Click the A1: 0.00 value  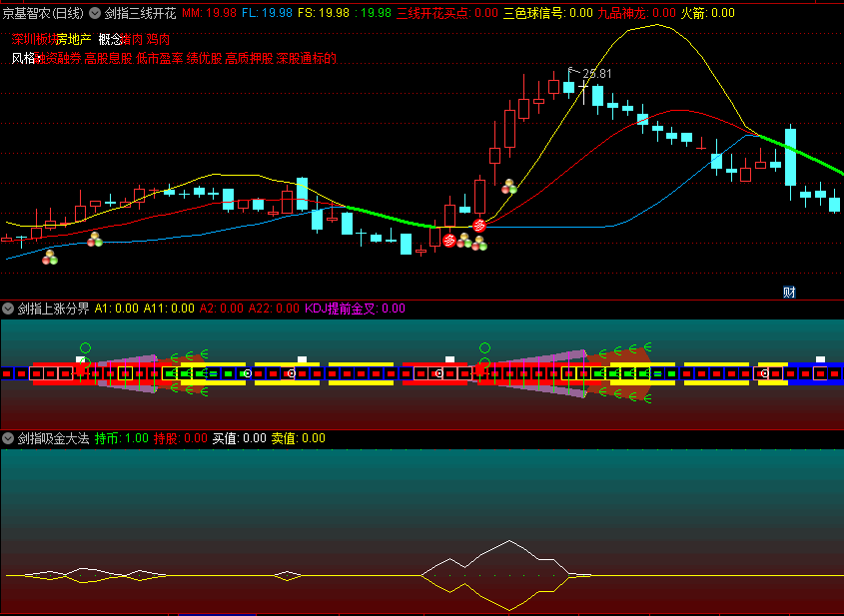click(x=116, y=308)
